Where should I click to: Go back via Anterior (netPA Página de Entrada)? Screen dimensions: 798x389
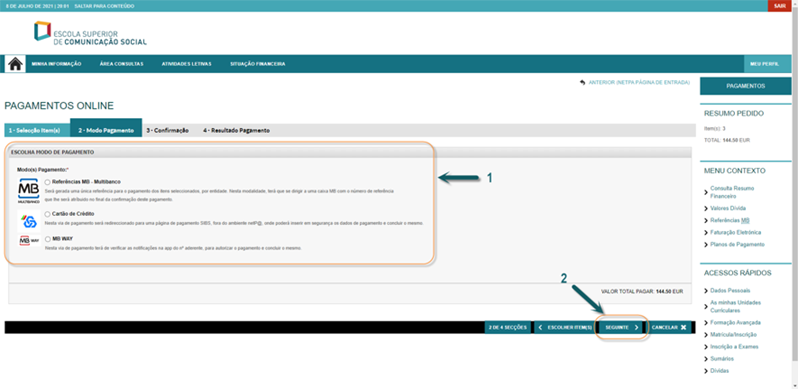[639, 82]
